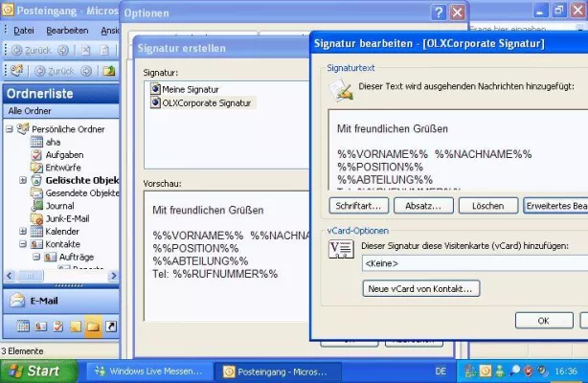Collapse the Persönliche Ordner tree

10,128
